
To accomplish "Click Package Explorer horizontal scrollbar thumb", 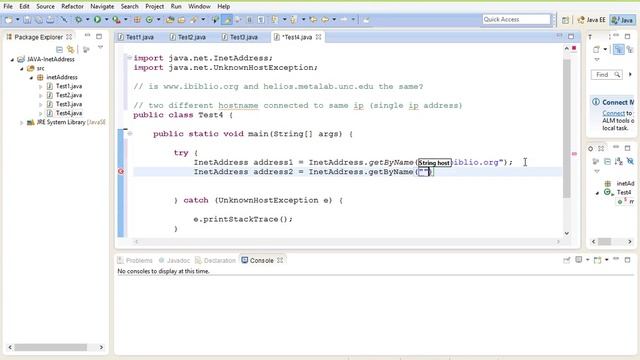I will 51,347.
